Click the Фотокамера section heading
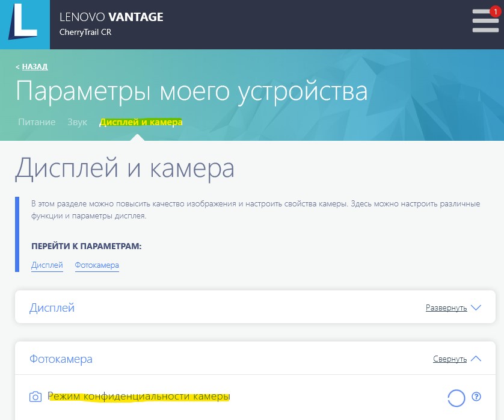This screenshot has width=504, height=420. [61, 359]
